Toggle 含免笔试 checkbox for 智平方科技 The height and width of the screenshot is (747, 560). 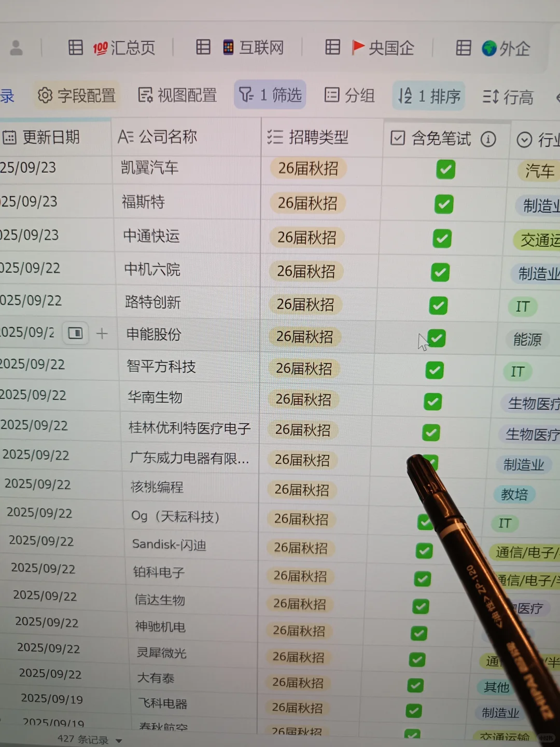click(x=435, y=370)
